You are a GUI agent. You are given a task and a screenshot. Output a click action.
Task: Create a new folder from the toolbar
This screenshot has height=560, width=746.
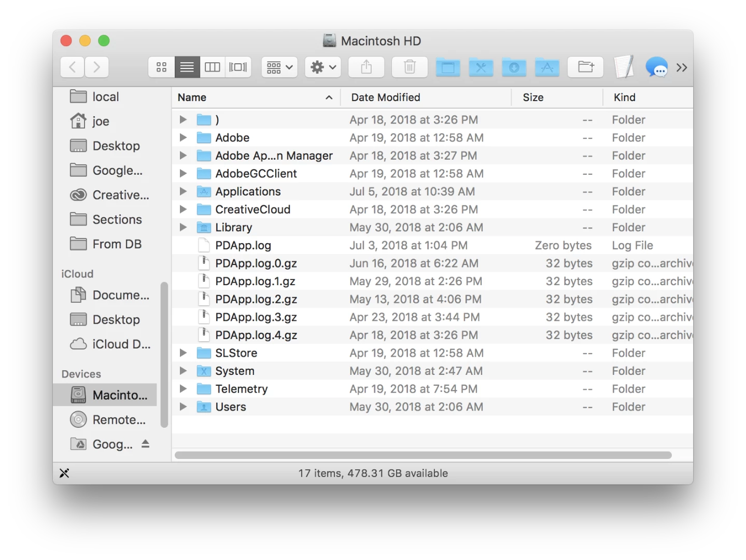point(586,67)
